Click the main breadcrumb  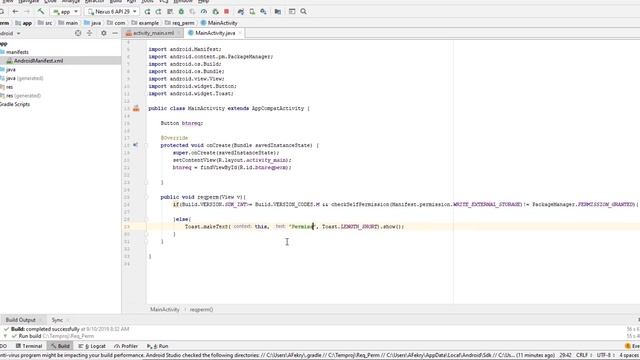[x=68, y=23]
